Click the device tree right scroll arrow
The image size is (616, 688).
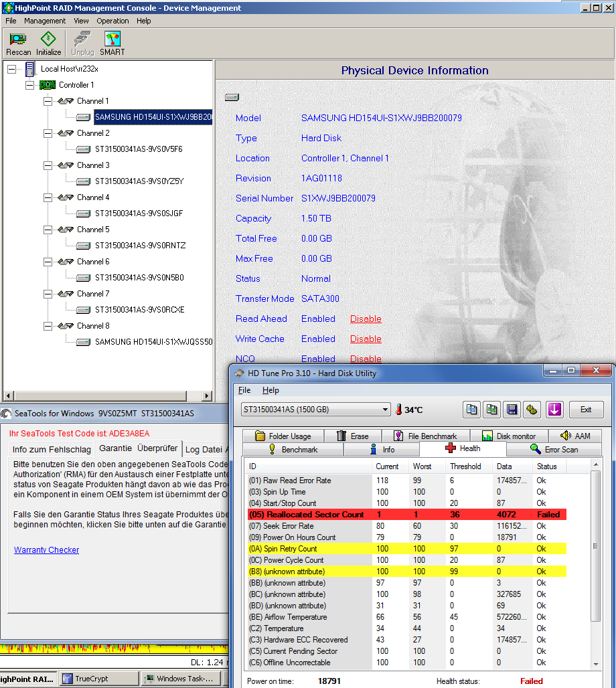[206, 396]
